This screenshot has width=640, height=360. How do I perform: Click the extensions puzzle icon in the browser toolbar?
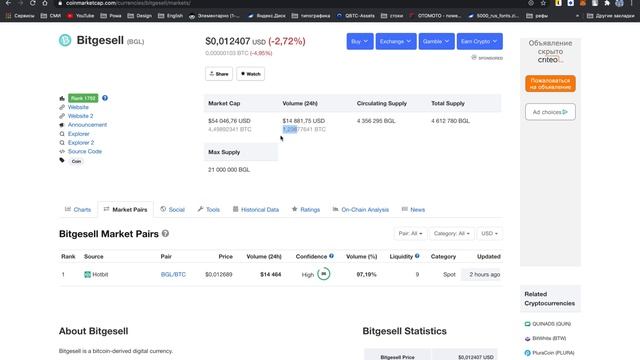point(607,3)
